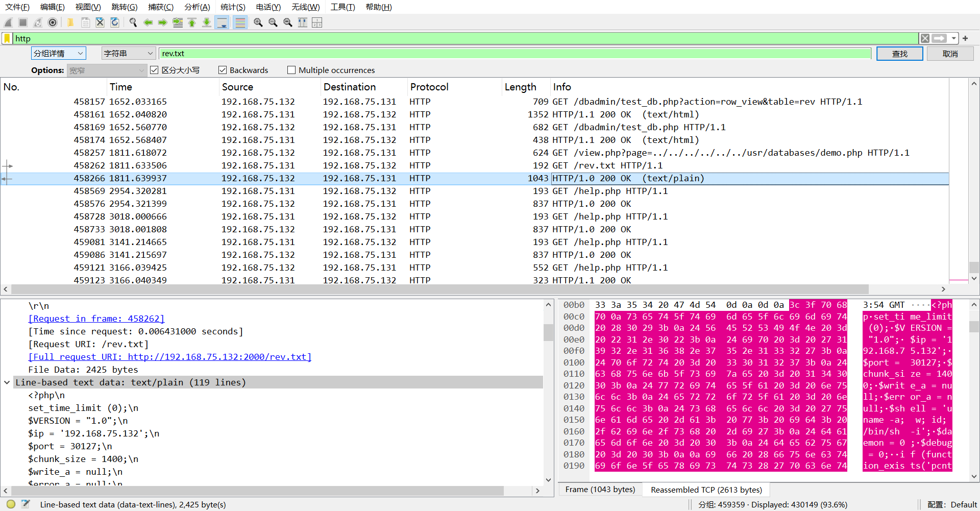Toggle auto-scroll during live capture
This screenshot has width=980, height=511.
[222, 22]
